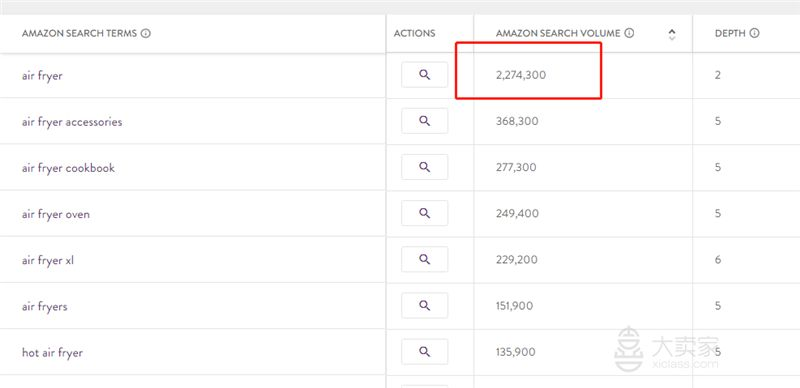Image resolution: width=800 pixels, height=388 pixels.
Task: Click the search icon for air fryer oven
Action: (424, 213)
